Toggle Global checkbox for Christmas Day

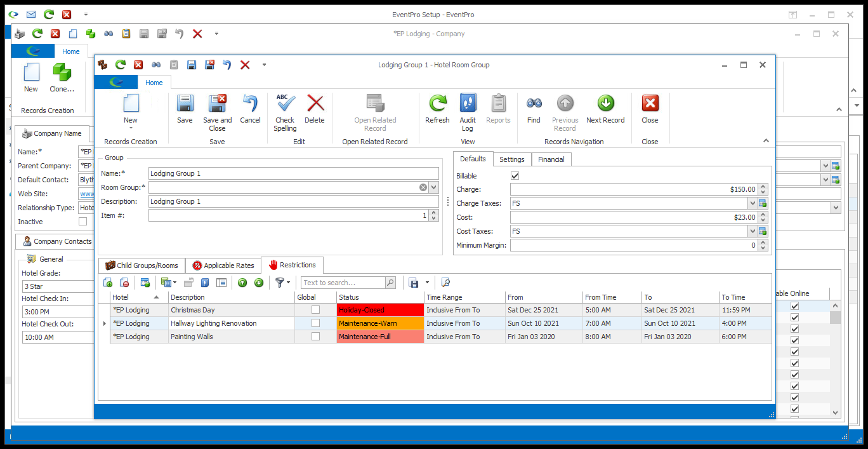click(315, 310)
